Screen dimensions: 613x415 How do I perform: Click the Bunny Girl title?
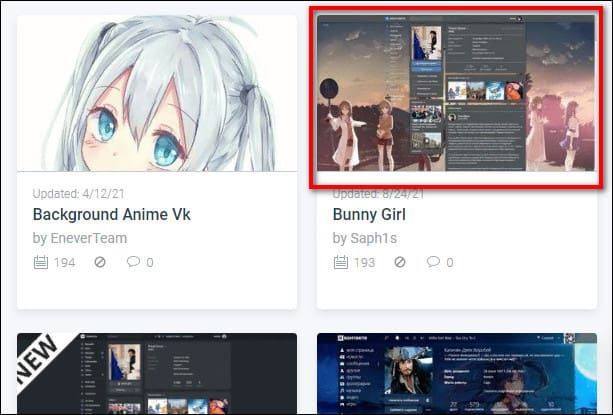[x=369, y=215]
